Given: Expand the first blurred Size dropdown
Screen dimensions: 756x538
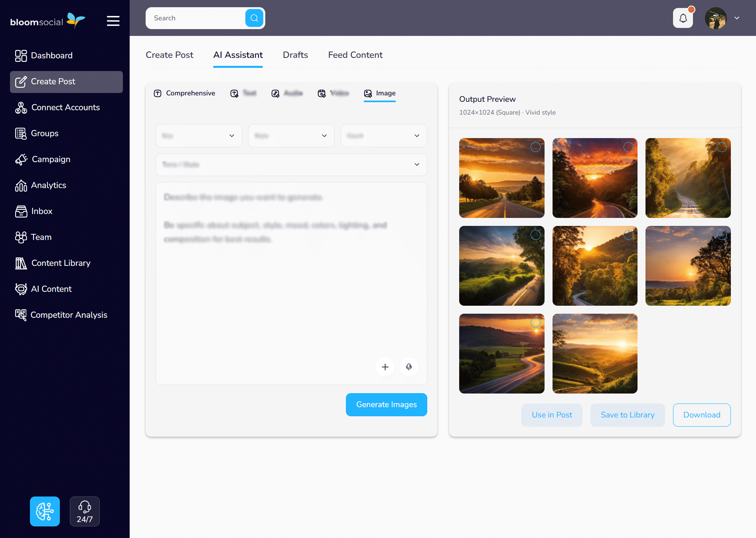Looking at the screenshot, I should [x=199, y=136].
